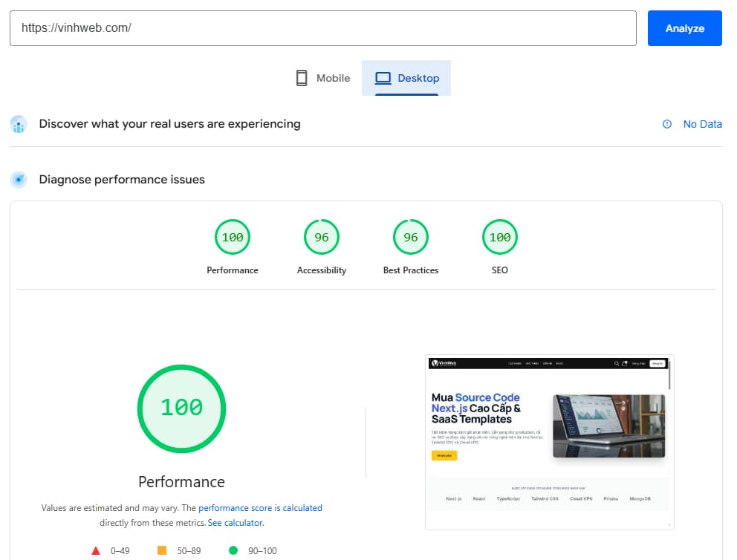Select the Accessibility 96 score gauge
Viewport: 737px width, 560px height.
pyautogui.click(x=321, y=237)
